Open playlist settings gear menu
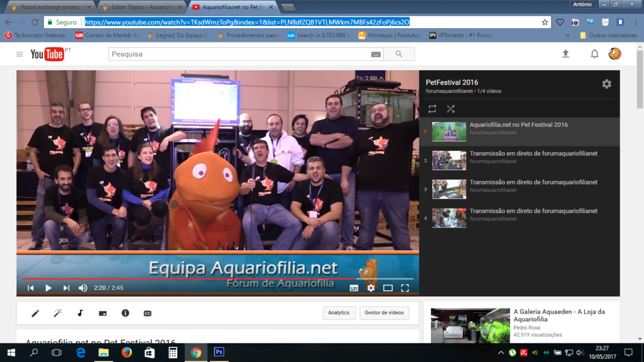The image size is (644, 362). pyautogui.click(x=606, y=84)
